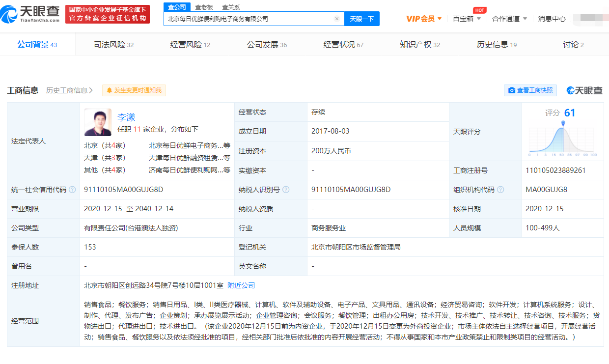Click help icon beside 统一社会信用代码
The width and height of the screenshot is (609, 364).
click(73, 190)
